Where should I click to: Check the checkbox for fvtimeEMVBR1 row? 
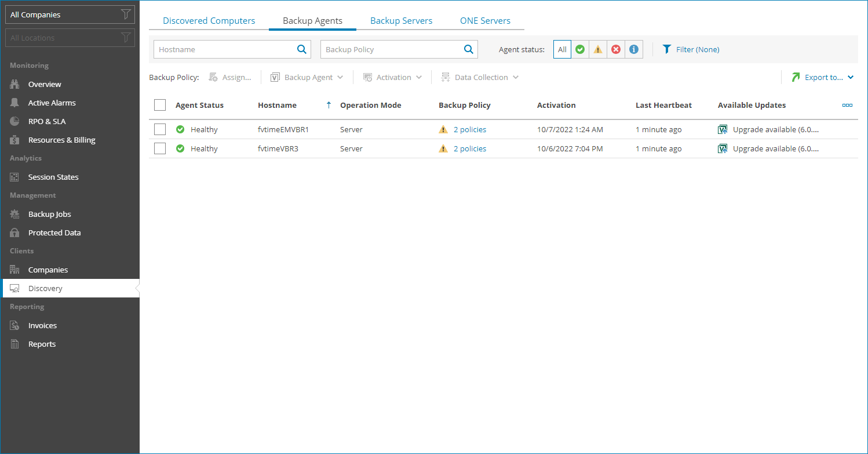pyautogui.click(x=160, y=129)
